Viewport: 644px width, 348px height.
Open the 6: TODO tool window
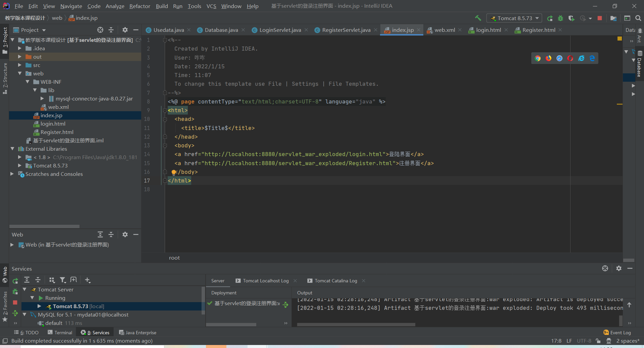click(x=26, y=333)
